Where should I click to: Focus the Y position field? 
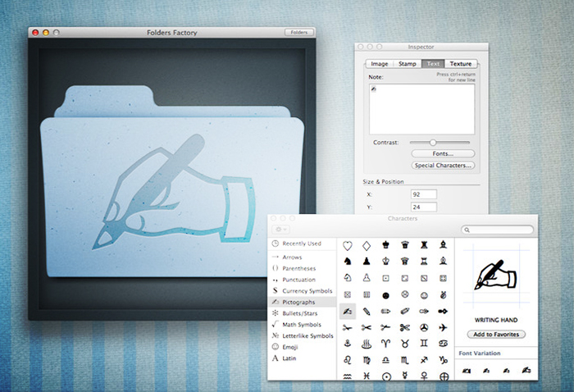[x=424, y=207]
